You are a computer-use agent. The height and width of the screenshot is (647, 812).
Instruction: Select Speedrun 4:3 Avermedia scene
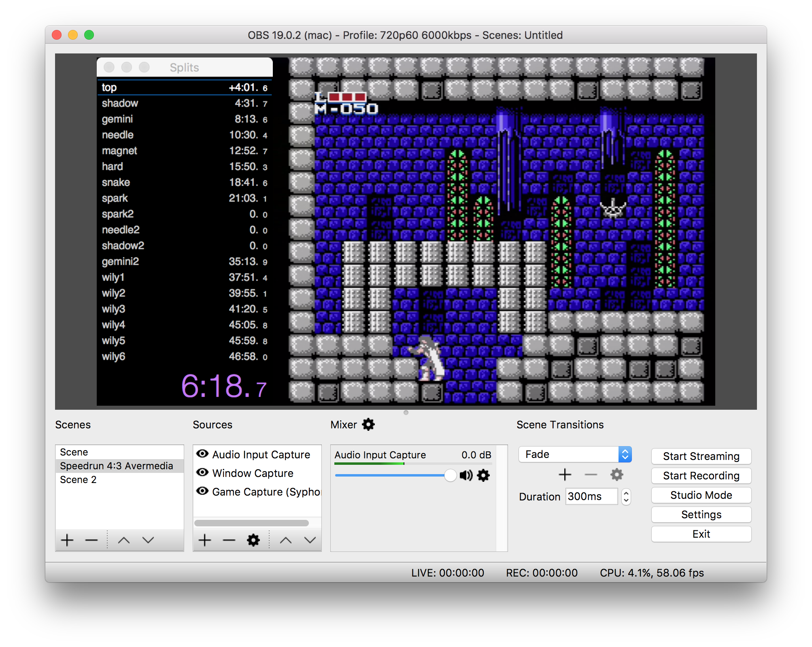click(119, 466)
